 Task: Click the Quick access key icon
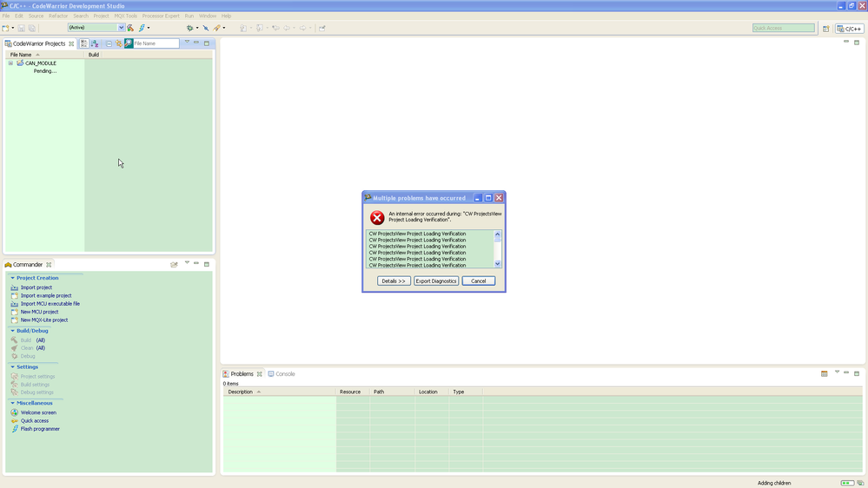(15, 421)
